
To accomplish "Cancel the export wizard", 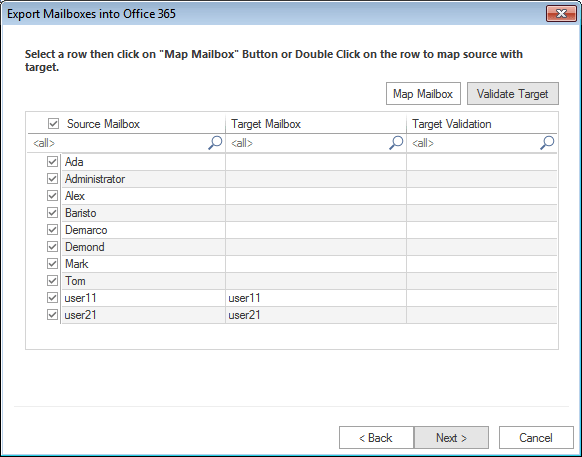I will tap(536, 438).
